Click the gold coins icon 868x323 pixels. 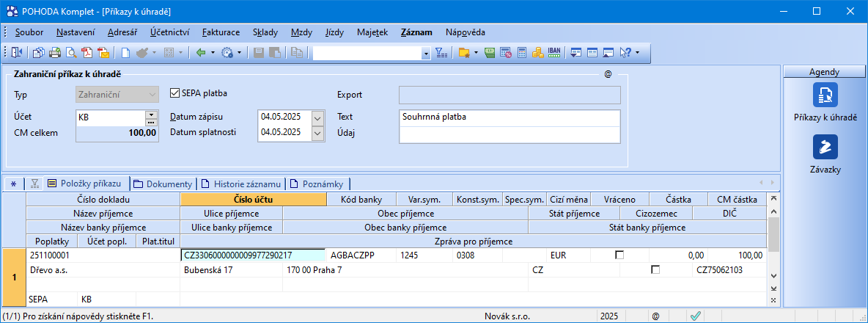click(537, 53)
